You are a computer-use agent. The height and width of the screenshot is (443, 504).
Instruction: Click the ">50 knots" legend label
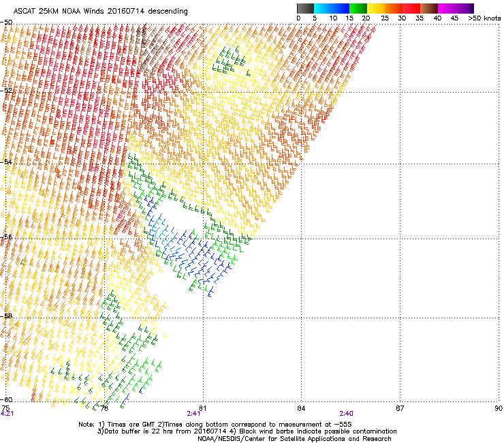pos(484,18)
